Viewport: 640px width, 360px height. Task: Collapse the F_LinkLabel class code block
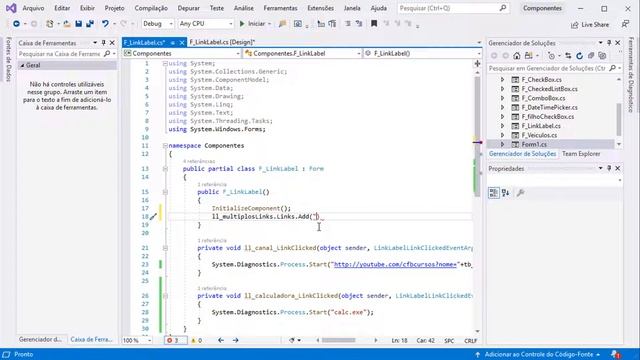coord(165,169)
